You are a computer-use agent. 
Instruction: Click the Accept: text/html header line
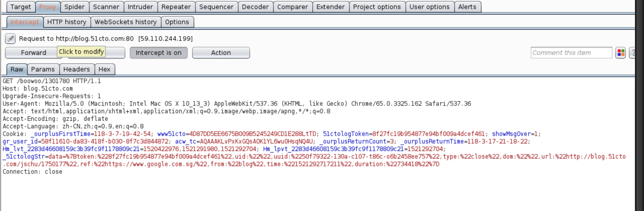pyautogui.click(x=167, y=111)
